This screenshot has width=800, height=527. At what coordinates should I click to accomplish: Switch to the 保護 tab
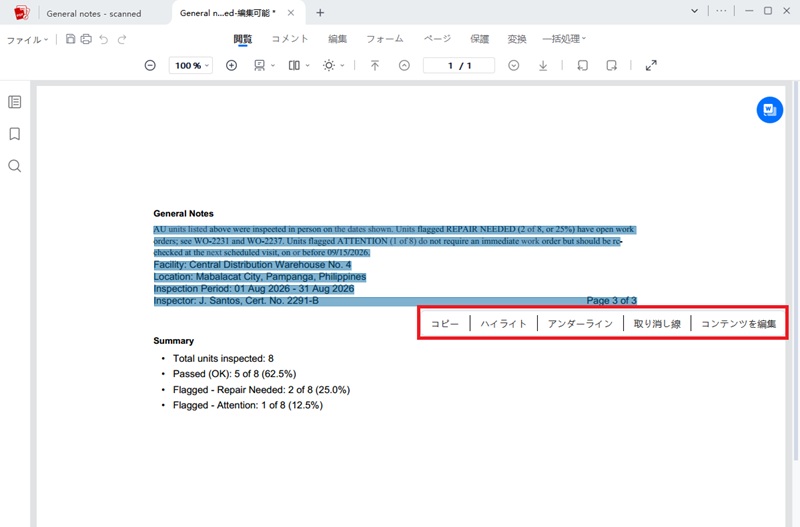tap(480, 39)
